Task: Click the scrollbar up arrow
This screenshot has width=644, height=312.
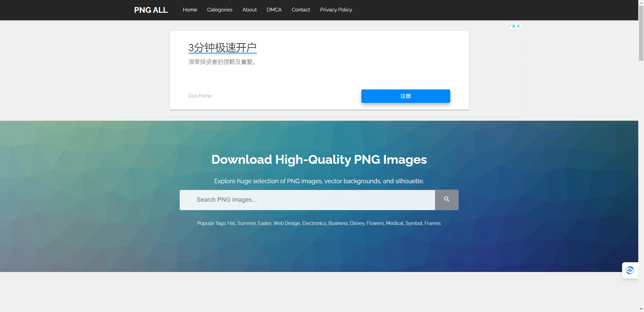Action: click(x=641, y=3)
